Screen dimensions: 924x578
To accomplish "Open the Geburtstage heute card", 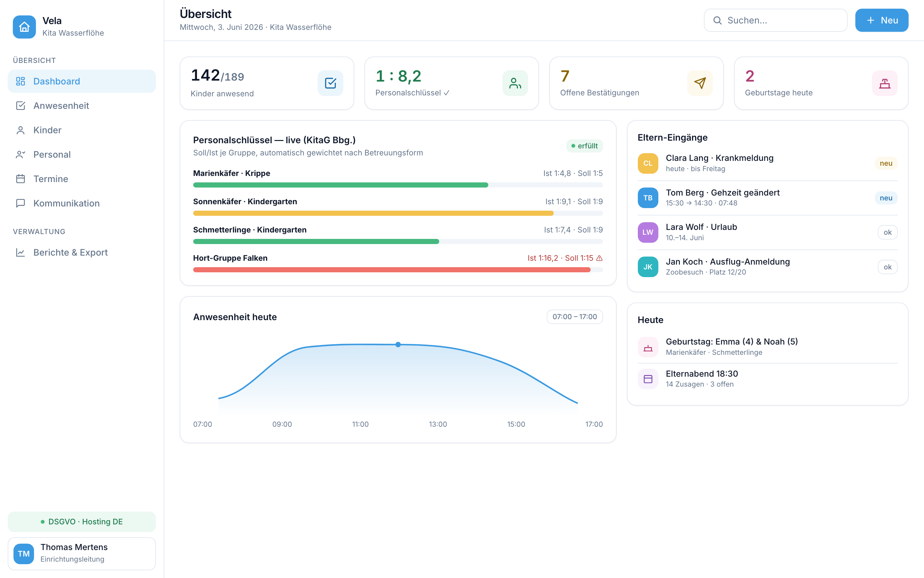I will click(x=821, y=83).
